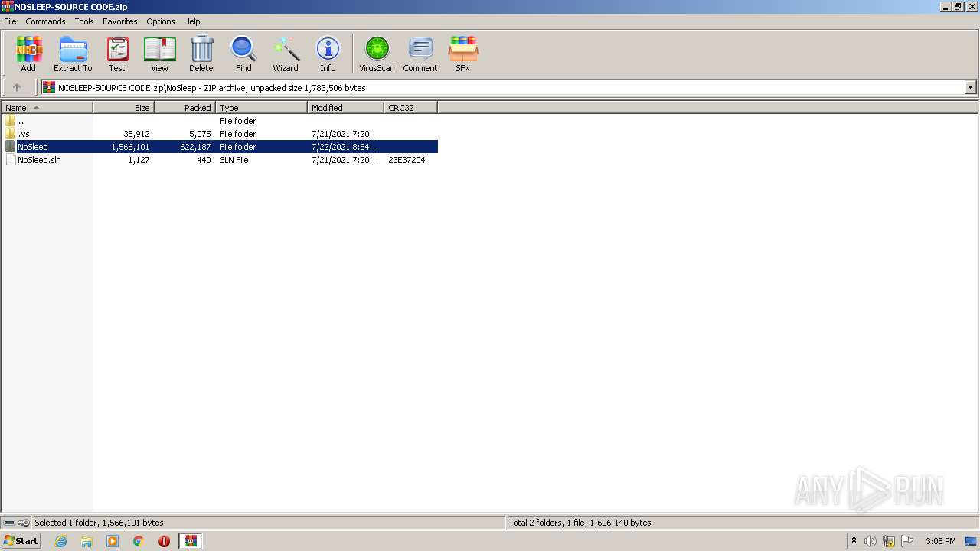This screenshot has width=980, height=551.
Task: Click the taskbar clock 3:08 PM
Action: click(x=940, y=541)
